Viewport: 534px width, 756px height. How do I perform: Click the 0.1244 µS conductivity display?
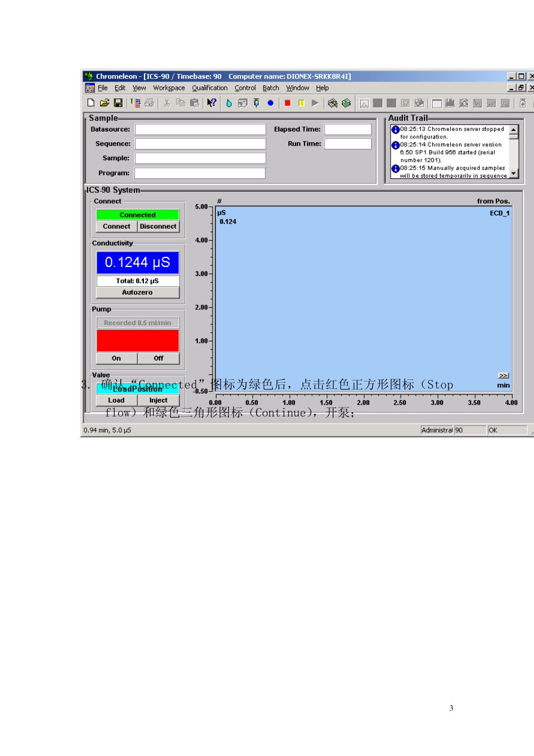(138, 262)
